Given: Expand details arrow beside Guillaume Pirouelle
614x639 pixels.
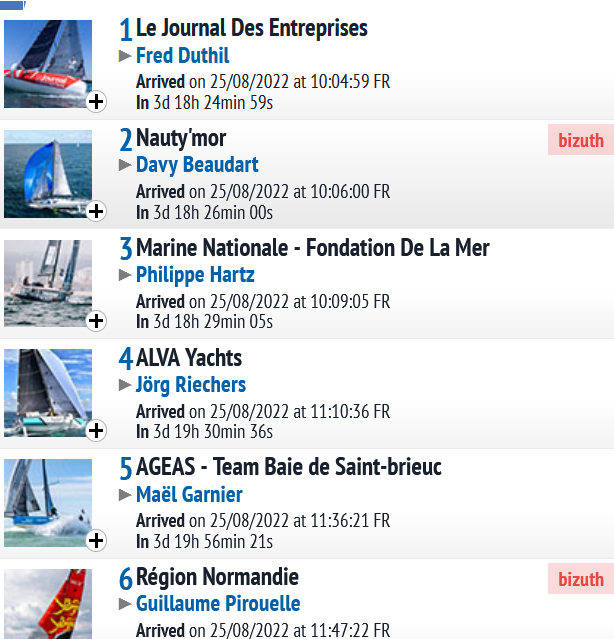Looking at the screenshot, I should [125, 604].
